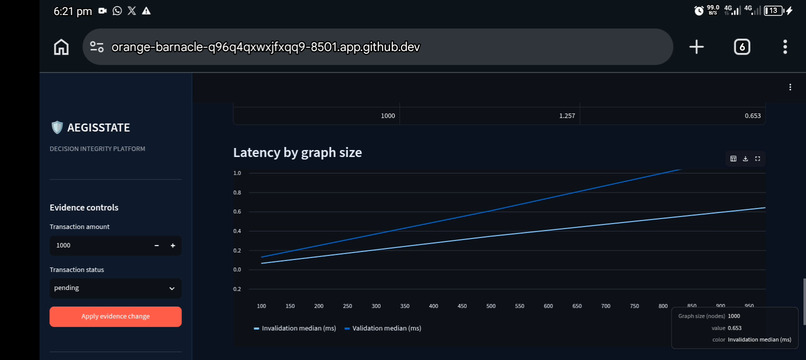Toggle Invalidation median legend entry
The width and height of the screenshot is (806, 360).
tap(295, 328)
